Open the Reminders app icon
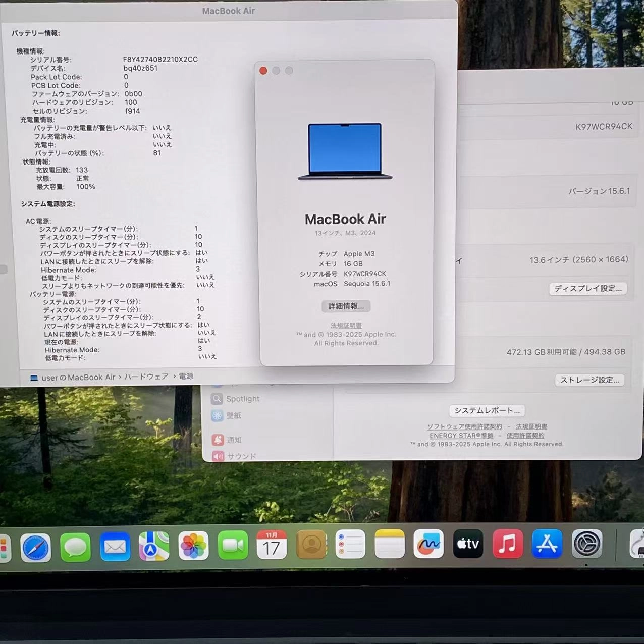The image size is (644, 644). point(351,545)
